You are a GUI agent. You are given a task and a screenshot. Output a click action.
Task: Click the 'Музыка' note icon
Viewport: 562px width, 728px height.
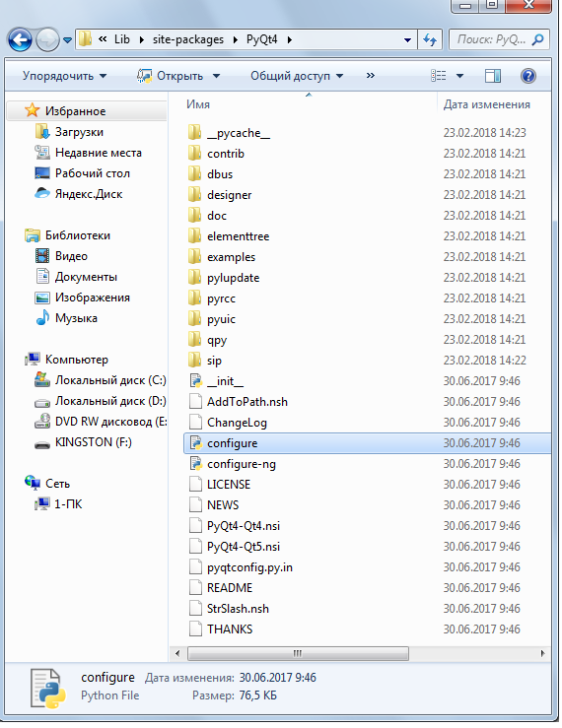point(42,317)
